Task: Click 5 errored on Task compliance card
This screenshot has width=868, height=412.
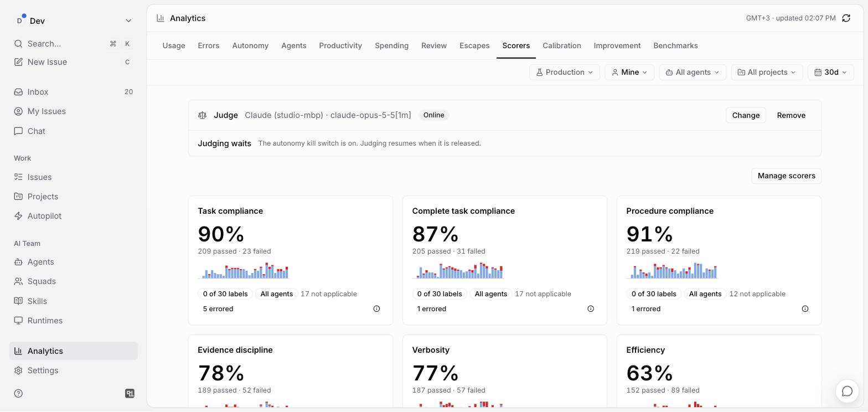Action: (x=218, y=309)
